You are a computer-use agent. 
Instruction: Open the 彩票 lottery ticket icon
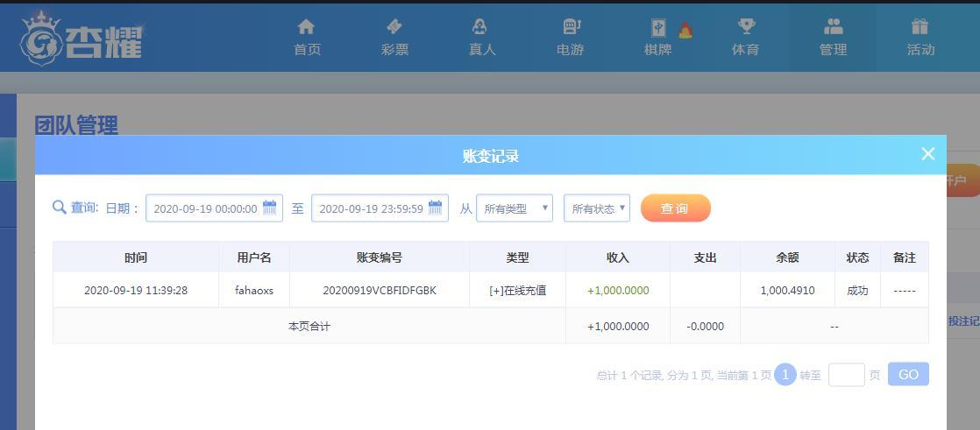coord(394,27)
